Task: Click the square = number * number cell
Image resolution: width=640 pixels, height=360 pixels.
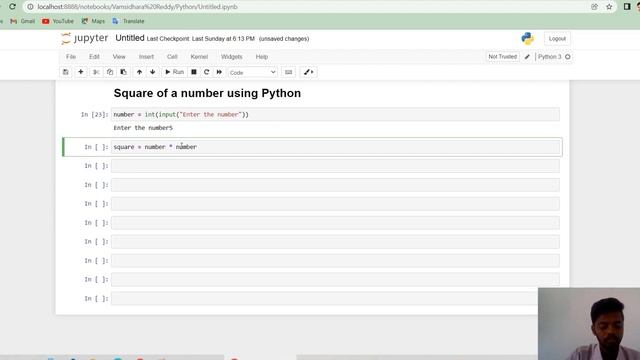Action: [335, 147]
